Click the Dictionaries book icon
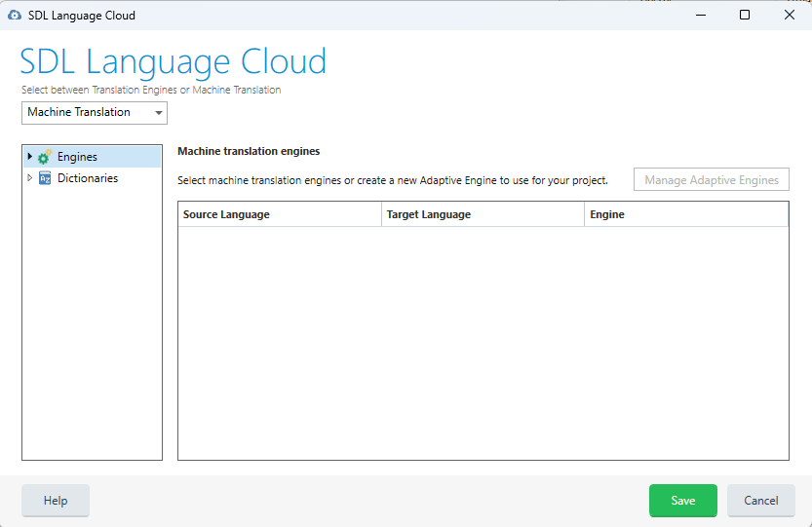This screenshot has width=812, height=527. click(45, 178)
